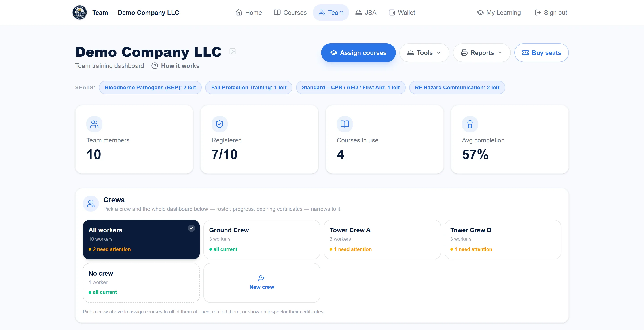The image size is (644, 330).
Task: Click '2 need attention' on All workers
Action: (112, 249)
